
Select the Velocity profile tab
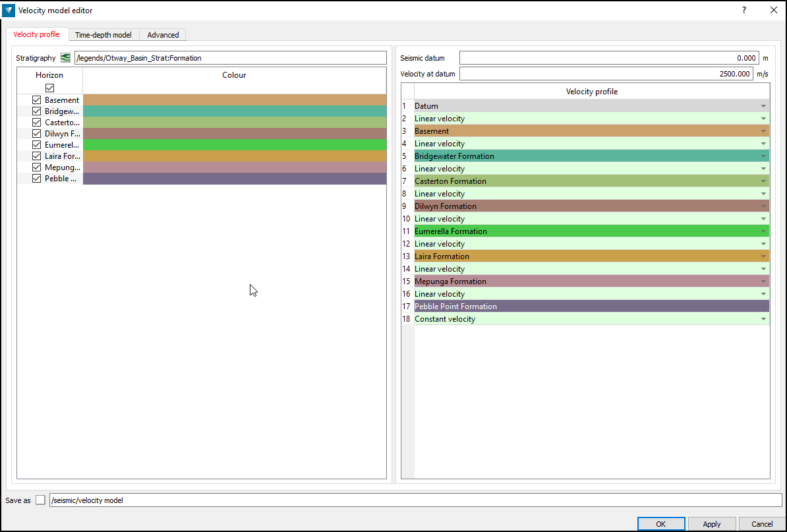click(37, 34)
